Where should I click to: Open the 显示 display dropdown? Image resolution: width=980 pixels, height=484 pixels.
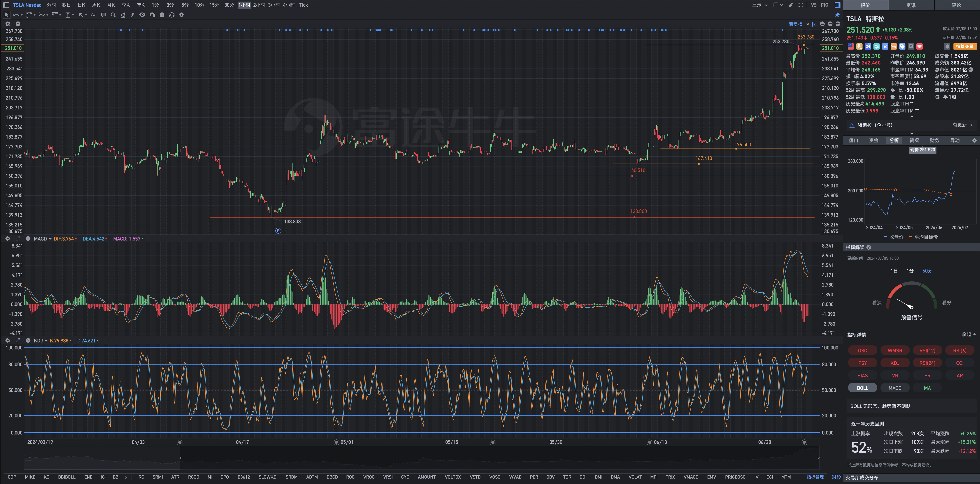click(760, 5)
